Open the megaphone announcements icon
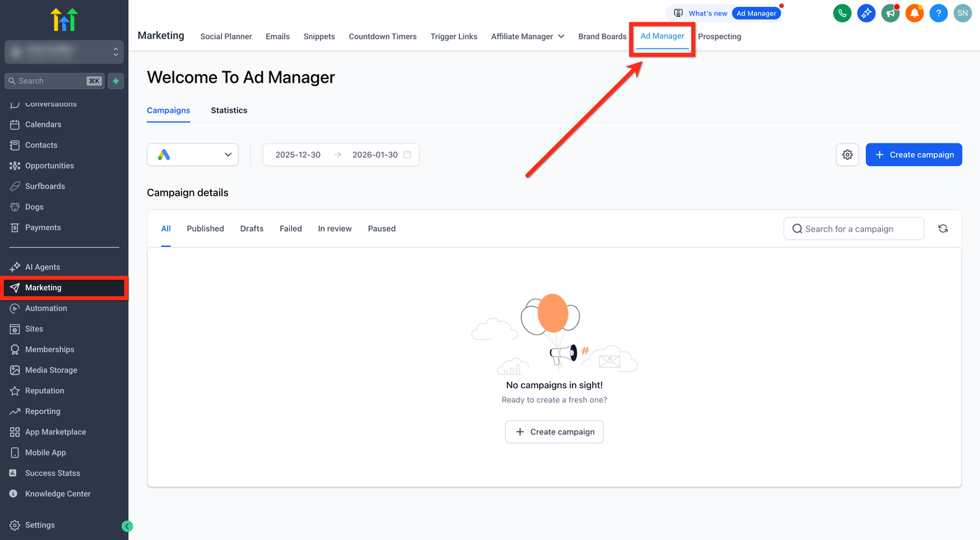980x540 pixels. [x=890, y=13]
